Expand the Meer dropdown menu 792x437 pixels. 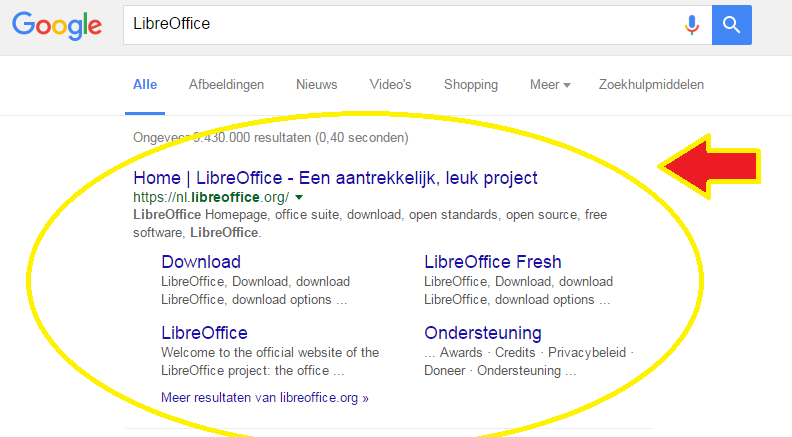[x=550, y=85]
